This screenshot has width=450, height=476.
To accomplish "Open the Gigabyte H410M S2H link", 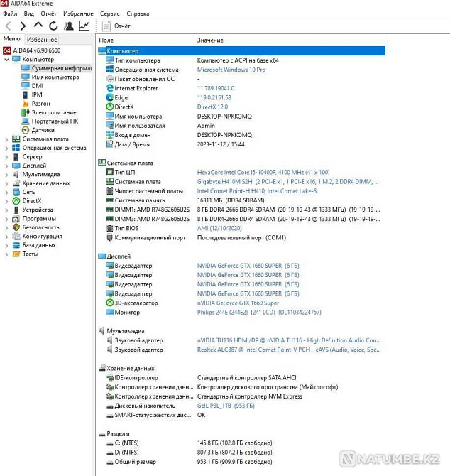I will pyautogui.click(x=287, y=182).
